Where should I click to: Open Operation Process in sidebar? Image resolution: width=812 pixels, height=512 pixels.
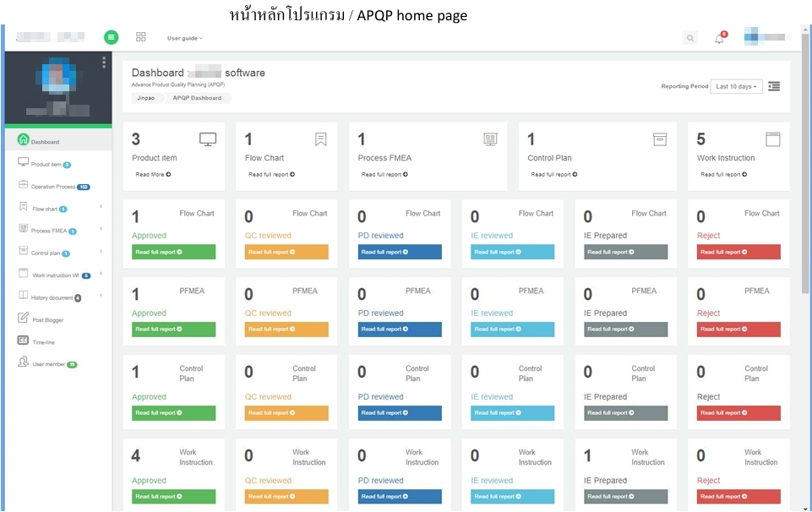click(52, 187)
